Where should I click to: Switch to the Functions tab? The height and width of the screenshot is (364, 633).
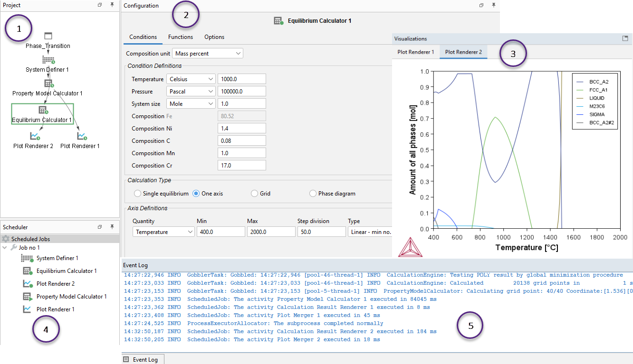coord(181,37)
